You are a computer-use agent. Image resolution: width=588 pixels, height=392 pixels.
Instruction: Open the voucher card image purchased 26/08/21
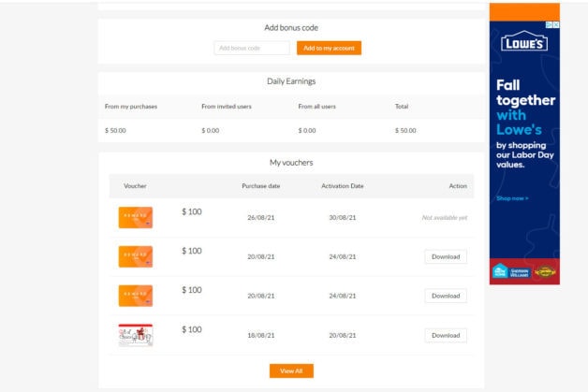[135, 218]
